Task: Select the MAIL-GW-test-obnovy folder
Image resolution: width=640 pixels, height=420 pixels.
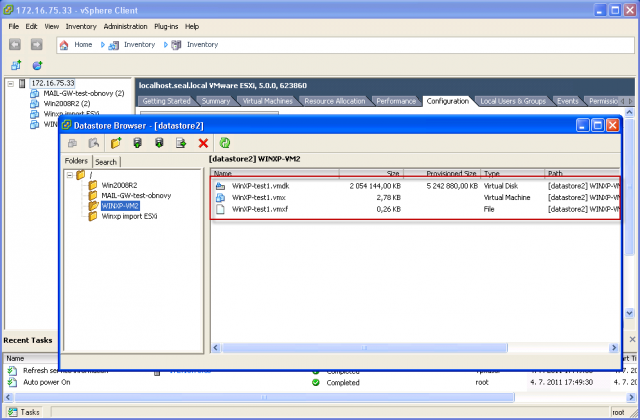Action: [x=136, y=196]
